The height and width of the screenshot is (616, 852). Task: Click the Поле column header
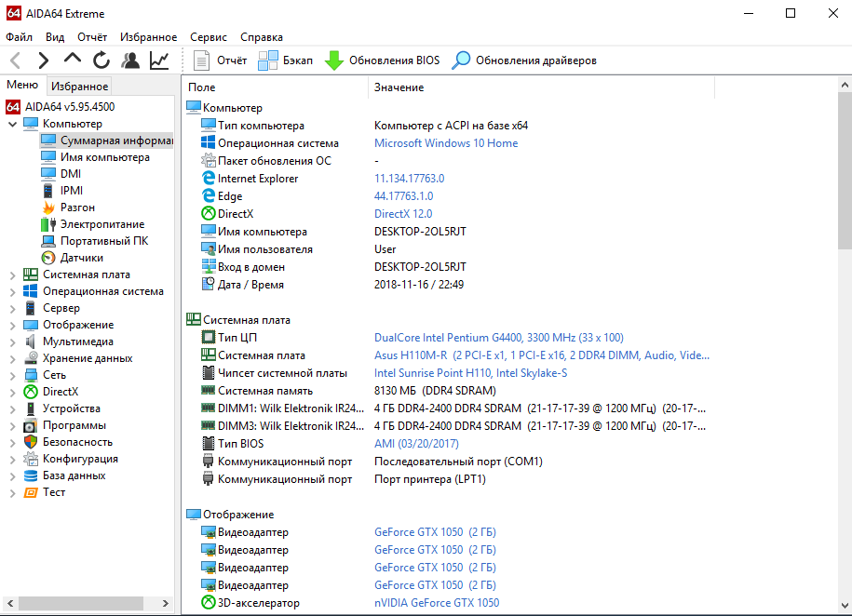(x=275, y=87)
